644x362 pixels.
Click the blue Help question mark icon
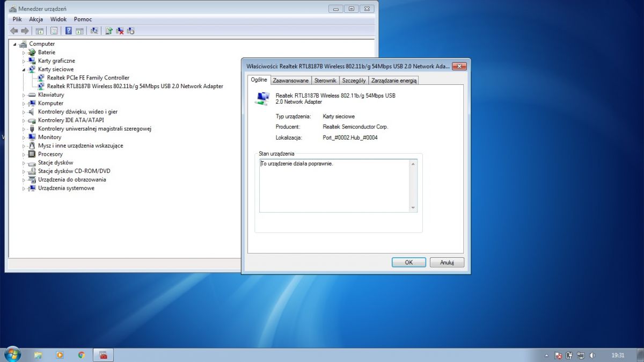(x=69, y=31)
